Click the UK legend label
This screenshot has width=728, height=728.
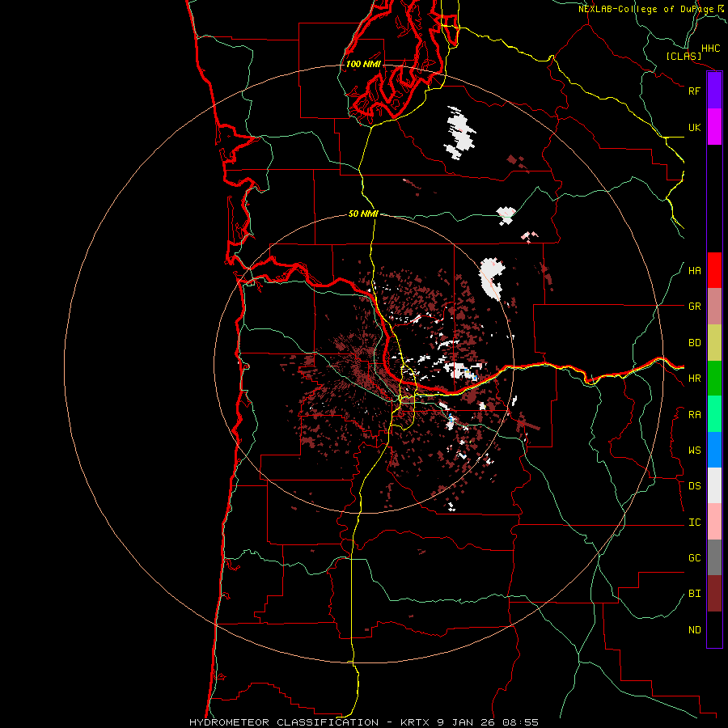694,128
